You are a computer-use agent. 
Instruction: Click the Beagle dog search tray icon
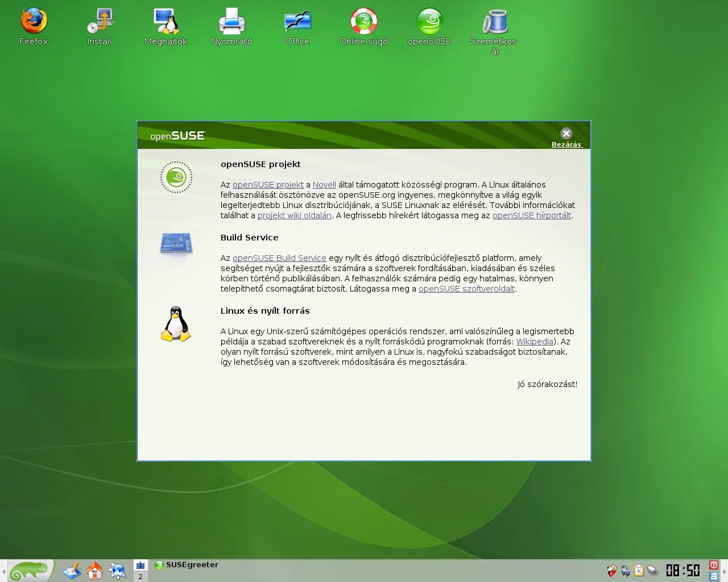click(x=612, y=571)
